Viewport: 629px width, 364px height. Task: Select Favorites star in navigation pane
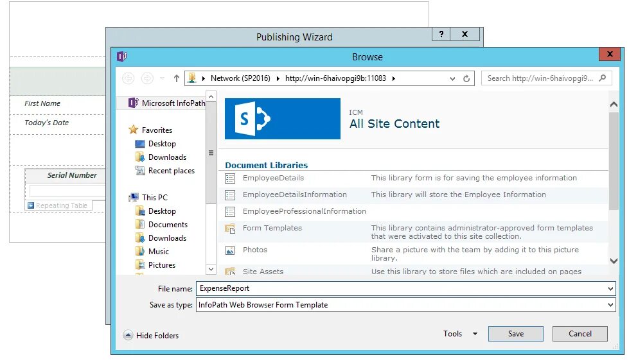133,130
